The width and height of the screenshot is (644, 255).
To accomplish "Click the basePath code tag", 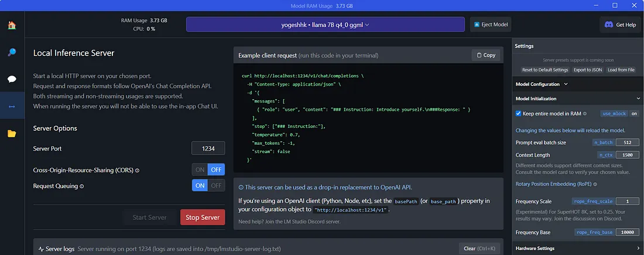I will tap(406, 201).
